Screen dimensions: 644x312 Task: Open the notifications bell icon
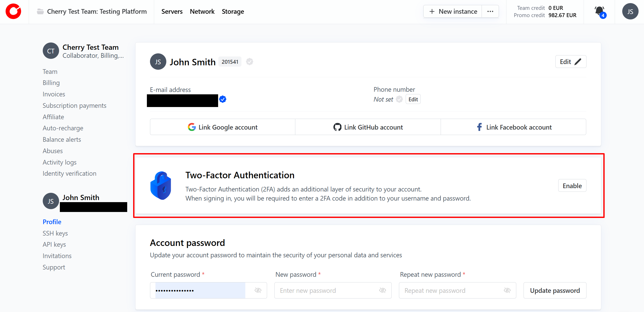point(599,11)
